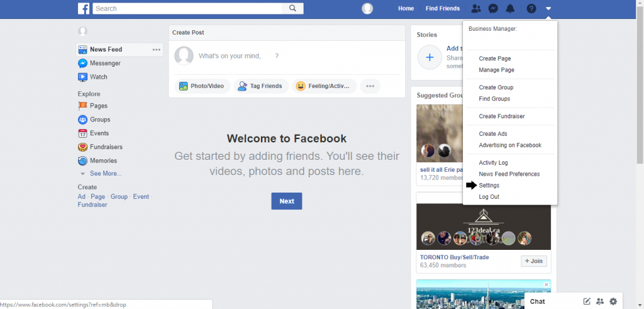Click the more post options ellipsis
Screen dimensions: 644x309
pyautogui.click(x=370, y=86)
